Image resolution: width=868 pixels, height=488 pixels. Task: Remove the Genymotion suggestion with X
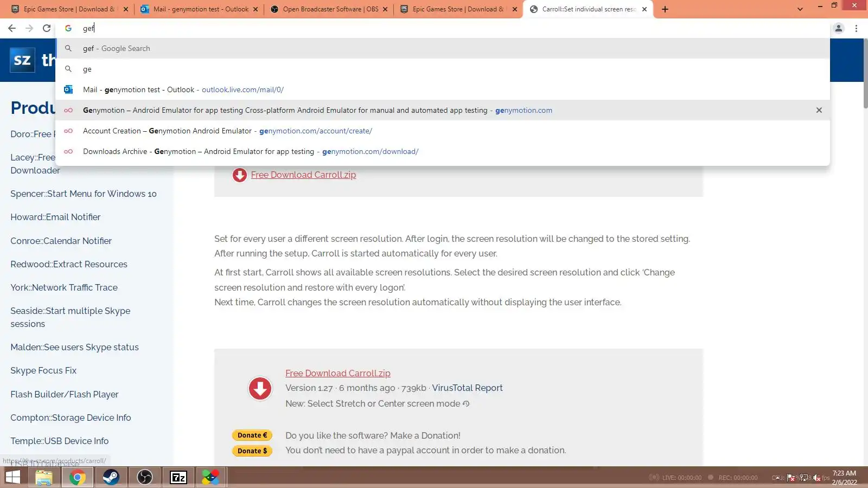[x=819, y=110]
